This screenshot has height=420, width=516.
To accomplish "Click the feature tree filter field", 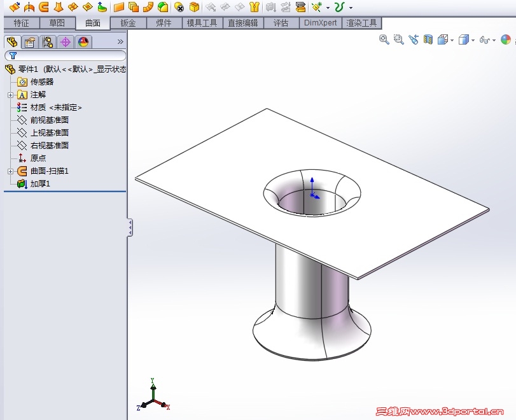I will pyautogui.click(x=65, y=55).
